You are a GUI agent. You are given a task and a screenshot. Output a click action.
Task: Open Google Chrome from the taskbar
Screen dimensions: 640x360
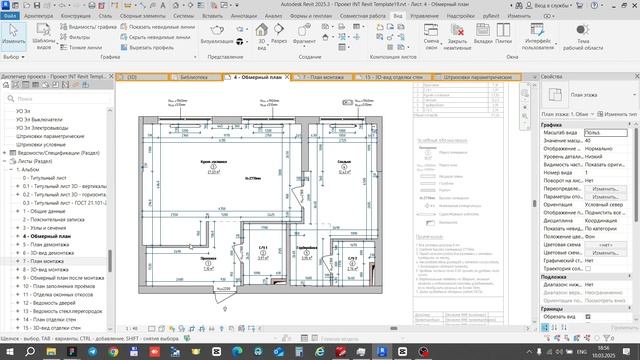pyautogui.click(x=113, y=351)
